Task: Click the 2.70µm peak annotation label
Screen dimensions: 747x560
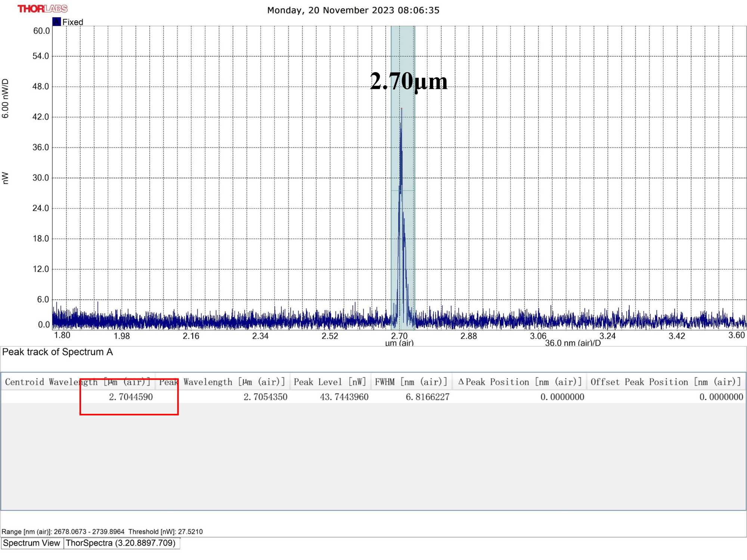Action: click(409, 81)
